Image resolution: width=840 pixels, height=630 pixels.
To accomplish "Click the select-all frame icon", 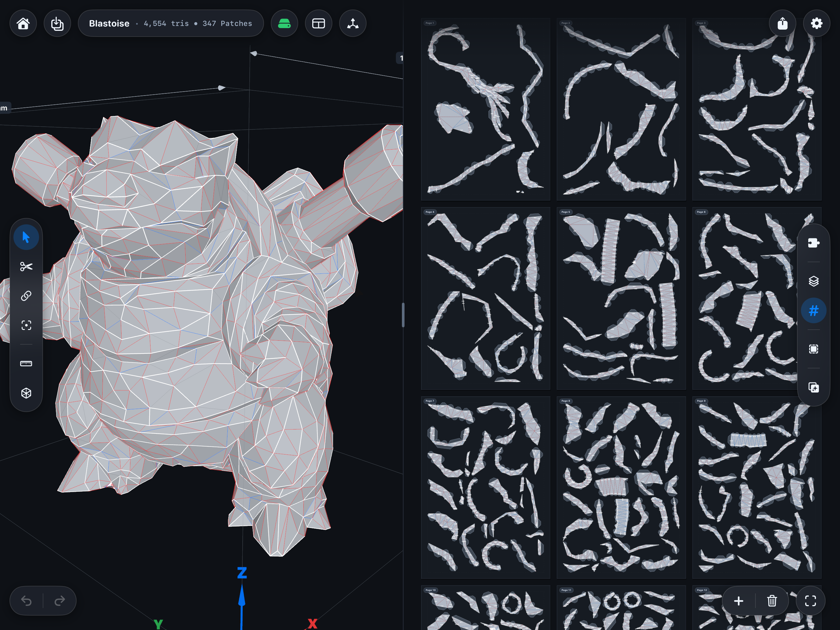I will (813, 349).
